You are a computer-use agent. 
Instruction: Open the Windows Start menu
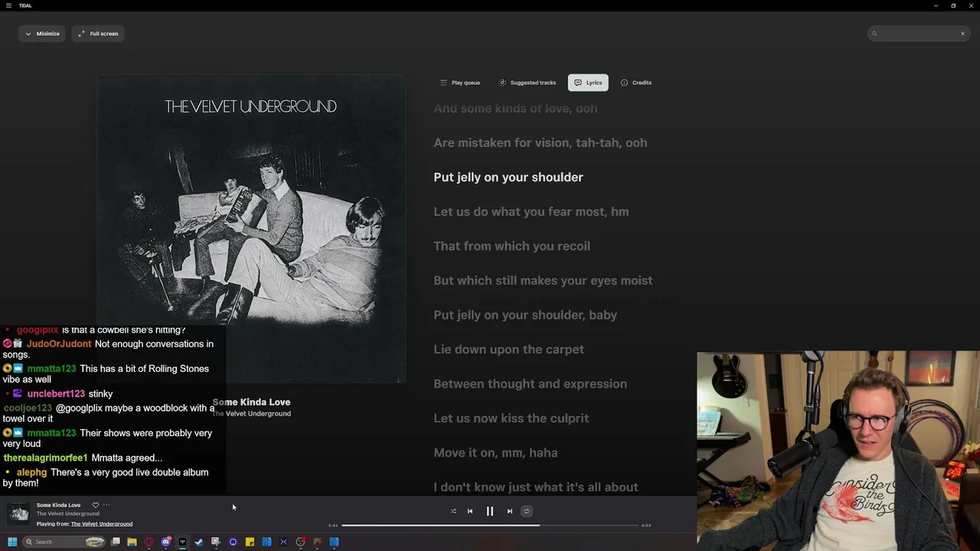coord(12,542)
